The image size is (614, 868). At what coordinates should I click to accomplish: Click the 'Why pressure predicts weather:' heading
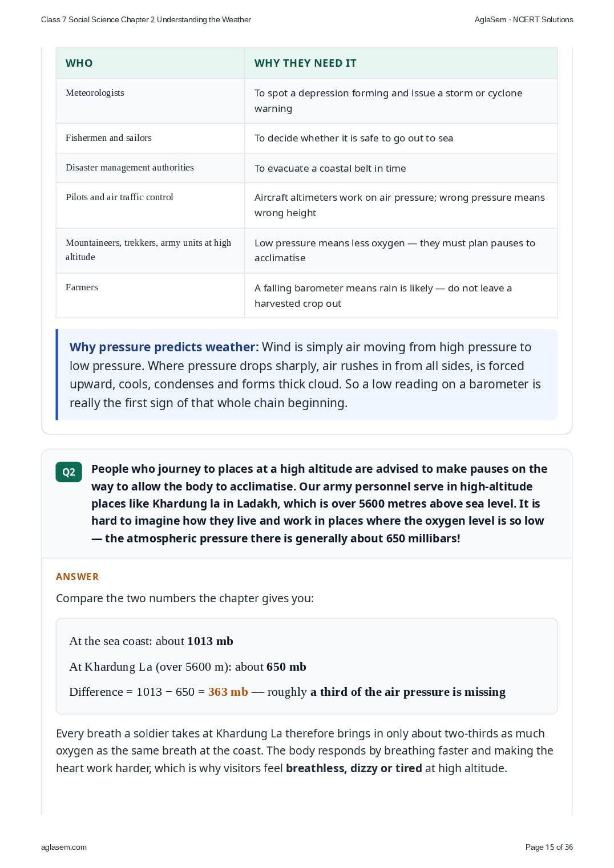164,347
